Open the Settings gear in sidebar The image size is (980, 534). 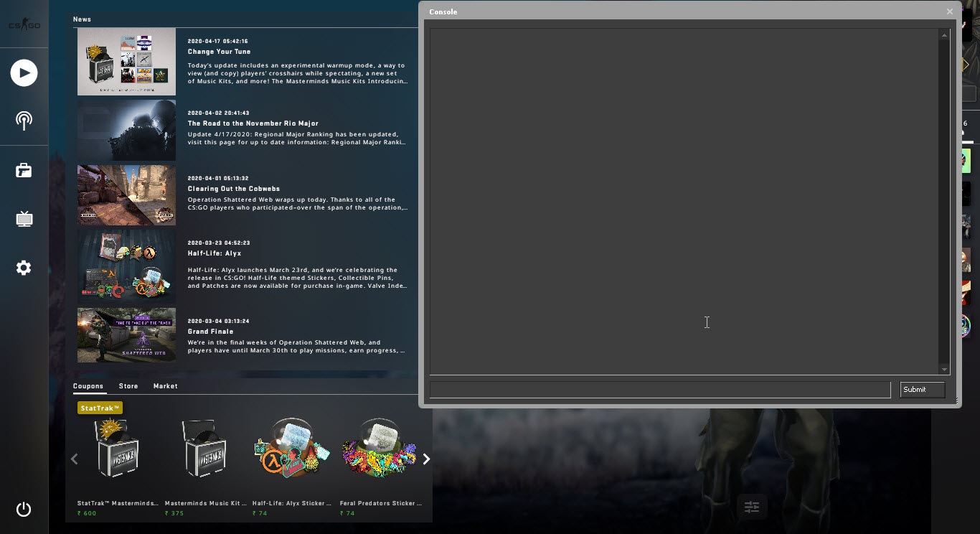[x=24, y=268]
